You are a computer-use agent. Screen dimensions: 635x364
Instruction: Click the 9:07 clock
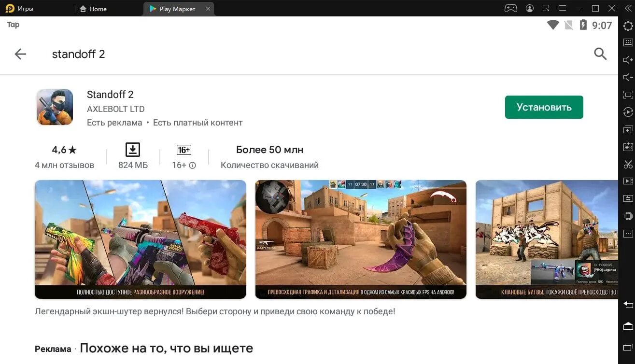click(x=602, y=26)
